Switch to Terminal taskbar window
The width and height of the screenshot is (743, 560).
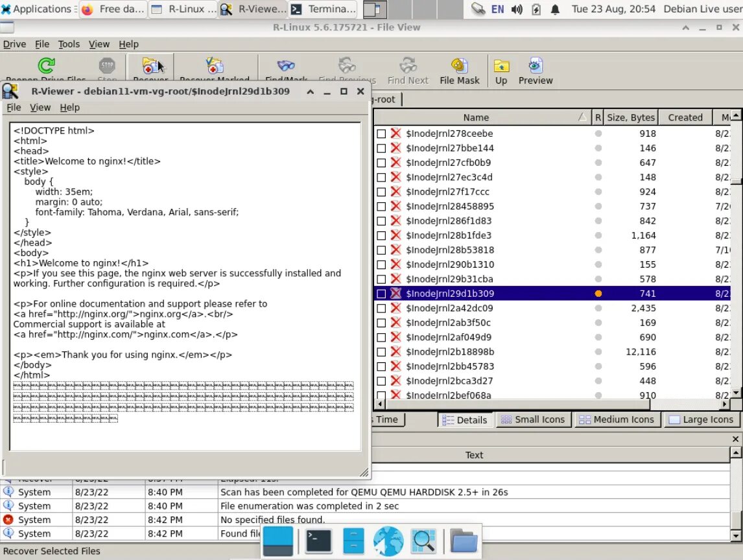[x=324, y=9]
